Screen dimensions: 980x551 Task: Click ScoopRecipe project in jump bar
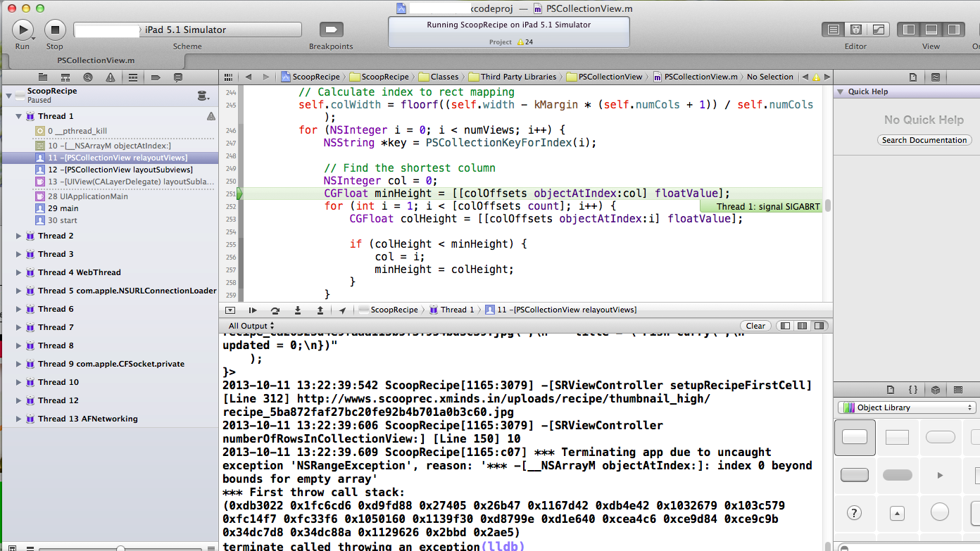[310, 77]
